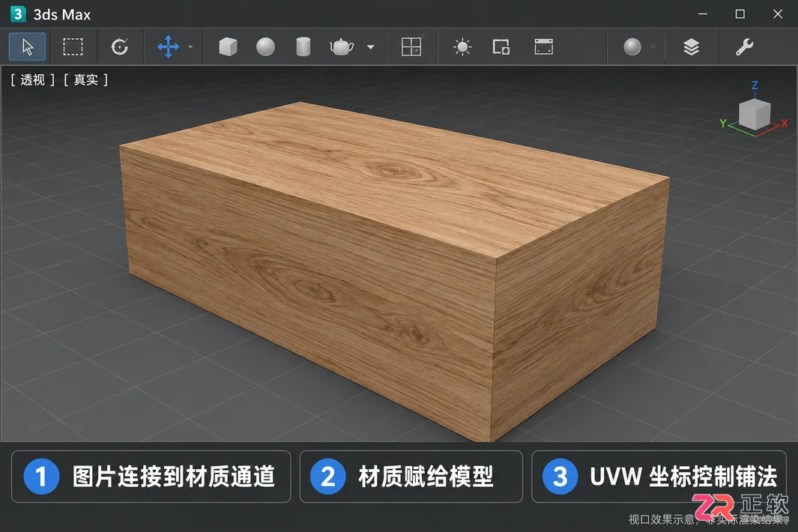798x532 pixels.
Task: Click the 3ds Max app logo icon
Action: [18, 13]
